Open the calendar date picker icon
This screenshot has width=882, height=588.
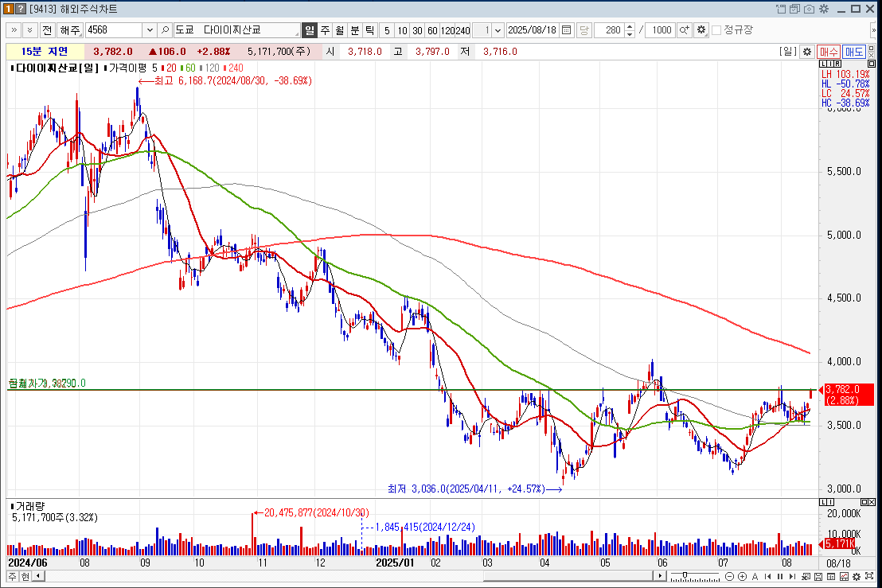pyautogui.click(x=566, y=30)
